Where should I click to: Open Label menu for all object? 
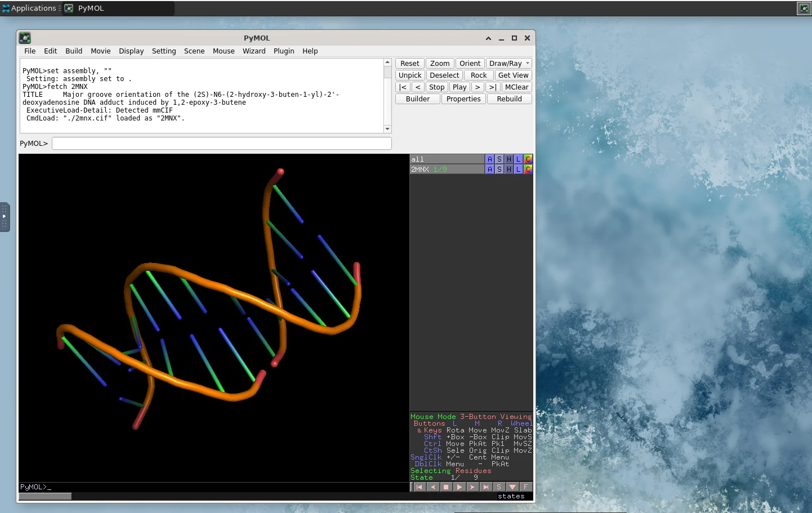tap(519, 159)
